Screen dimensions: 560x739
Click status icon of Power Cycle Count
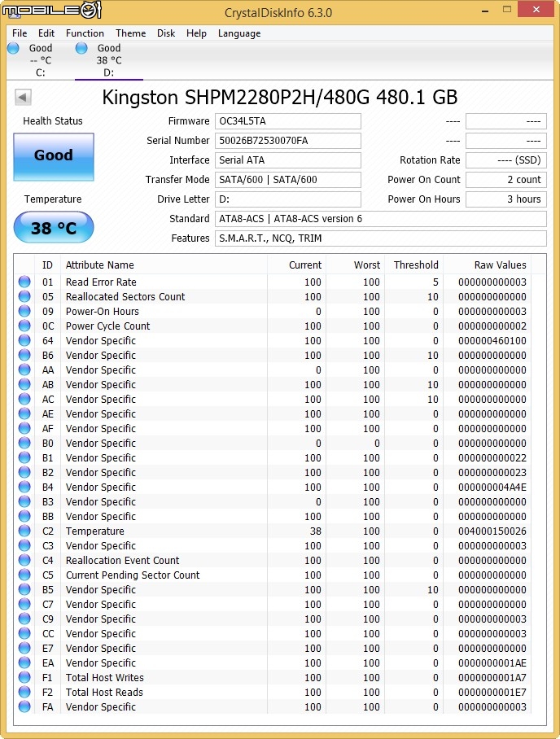pos(24,326)
